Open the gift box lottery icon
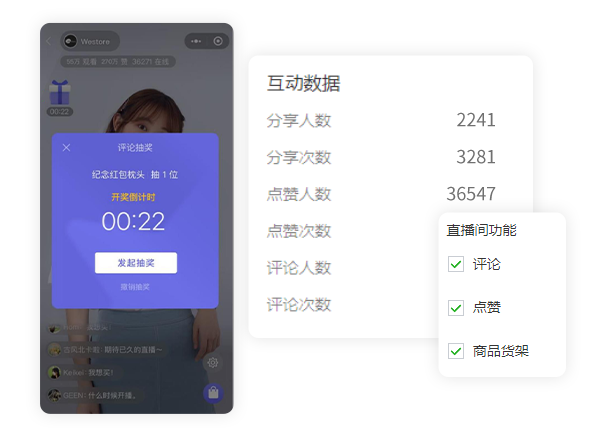This screenshot has width=605, height=441. pyautogui.click(x=60, y=93)
